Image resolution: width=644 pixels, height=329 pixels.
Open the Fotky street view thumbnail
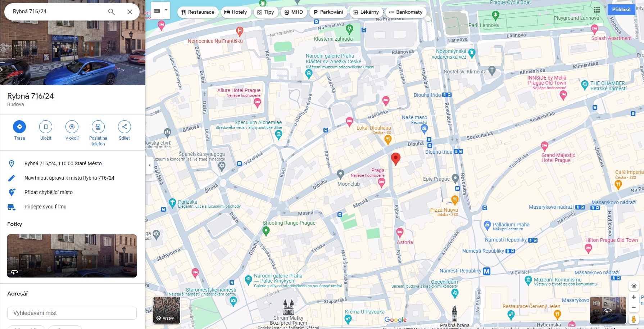pos(72,256)
